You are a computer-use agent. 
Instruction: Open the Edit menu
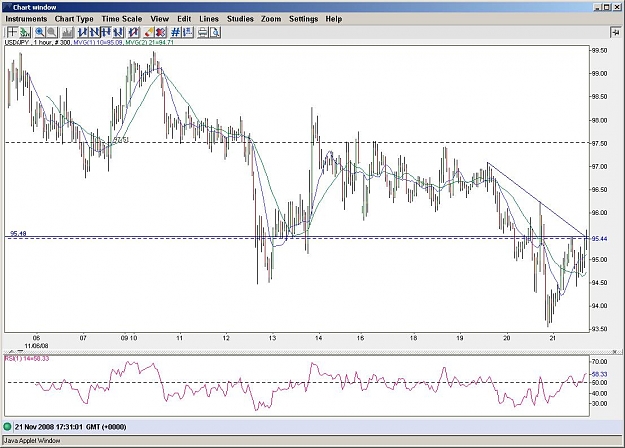(x=184, y=19)
